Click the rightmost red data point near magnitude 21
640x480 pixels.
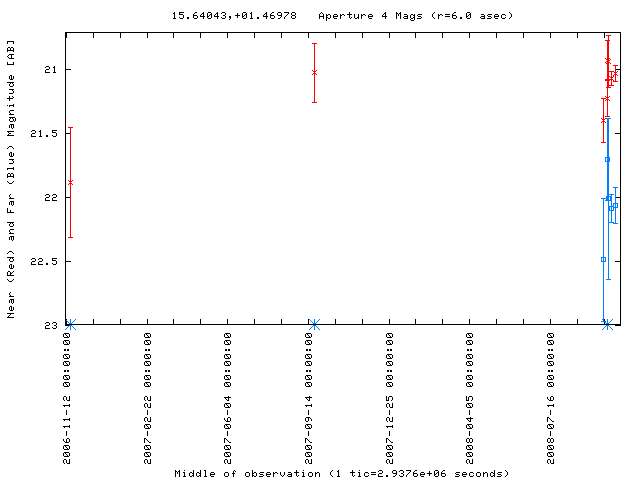616,73
